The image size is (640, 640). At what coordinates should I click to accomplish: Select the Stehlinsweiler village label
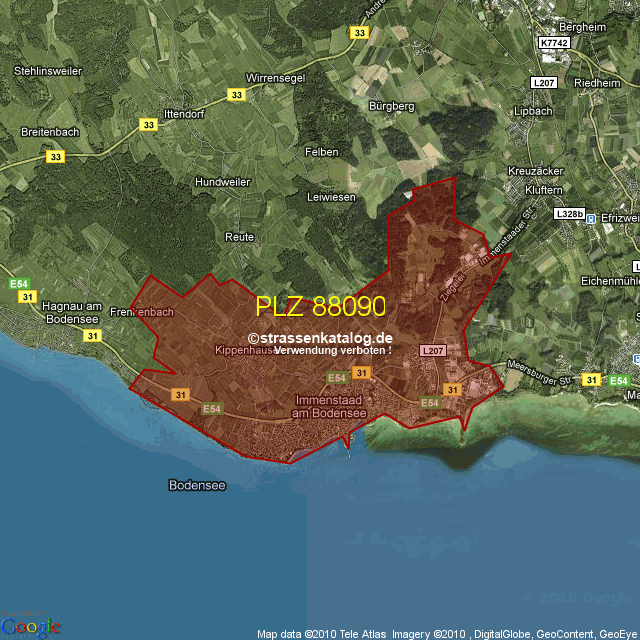point(46,71)
